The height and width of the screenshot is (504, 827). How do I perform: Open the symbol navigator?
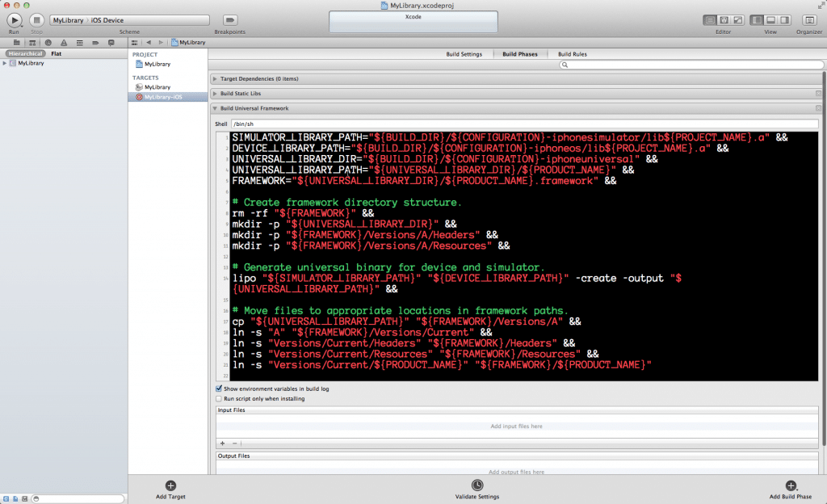point(32,43)
